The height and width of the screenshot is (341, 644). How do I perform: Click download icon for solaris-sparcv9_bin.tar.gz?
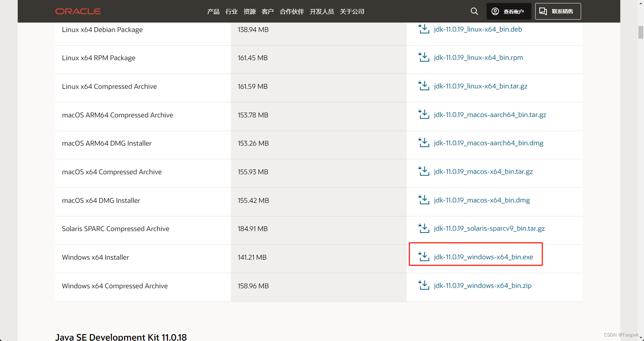pos(424,228)
